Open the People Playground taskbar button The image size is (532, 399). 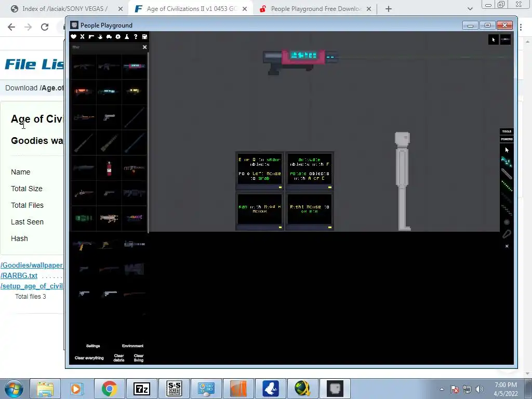pyautogui.click(x=335, y=389)
